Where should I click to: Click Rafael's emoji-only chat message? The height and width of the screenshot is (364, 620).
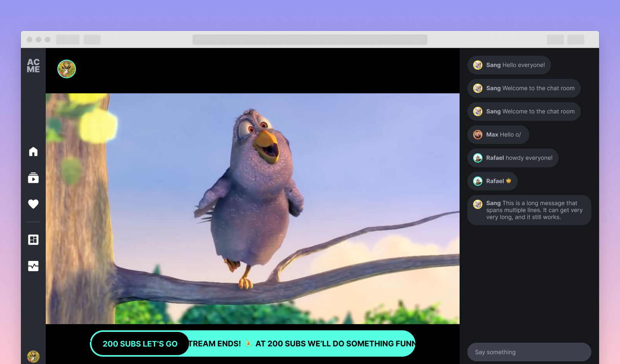click(x=493, y=181)
